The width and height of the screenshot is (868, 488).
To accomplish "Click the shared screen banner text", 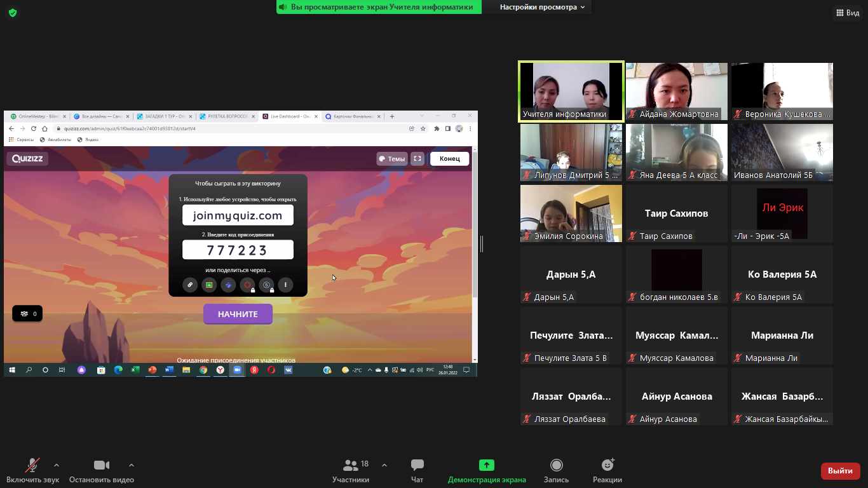I will (382, 7).
